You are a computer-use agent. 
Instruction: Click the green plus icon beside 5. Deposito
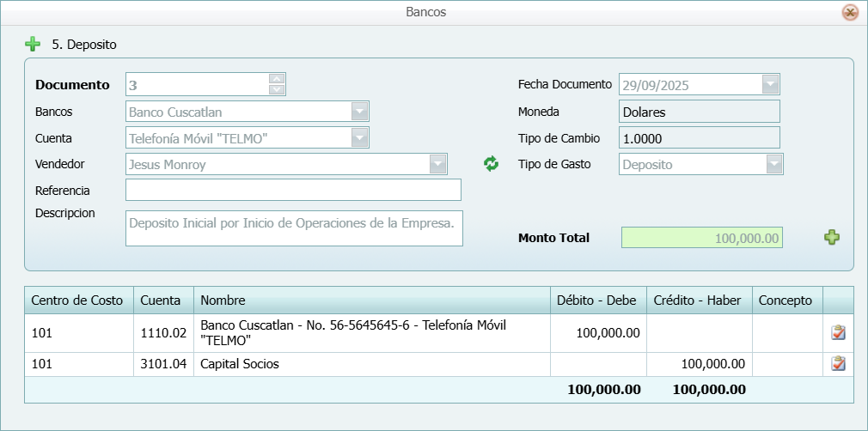(x=33, y=44)
